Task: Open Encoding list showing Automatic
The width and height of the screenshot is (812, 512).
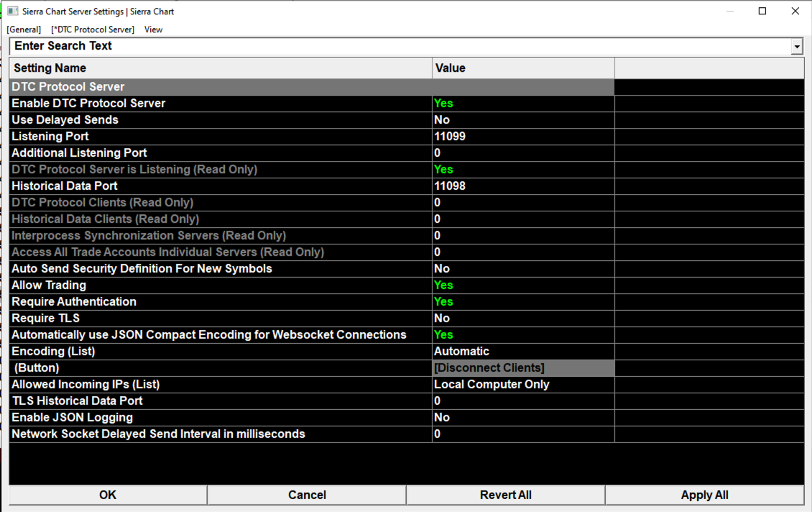Action: point(524,352)
